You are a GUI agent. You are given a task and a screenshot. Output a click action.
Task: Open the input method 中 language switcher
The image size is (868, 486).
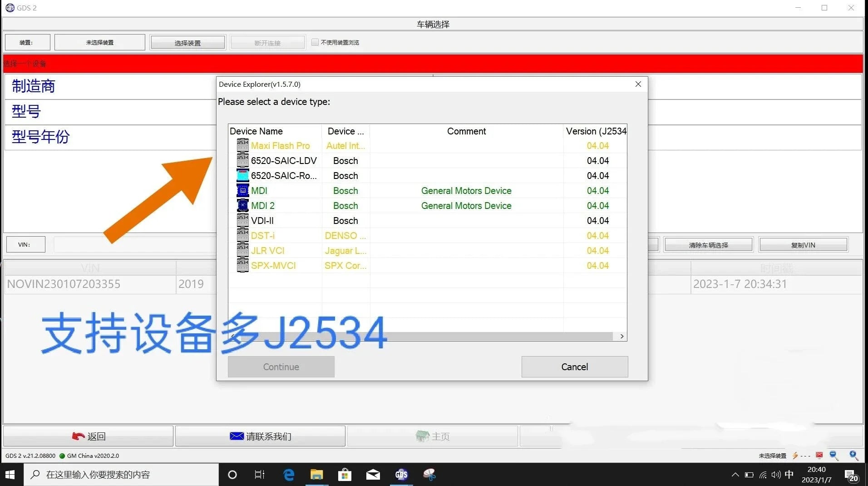click(x=789, y=475)
